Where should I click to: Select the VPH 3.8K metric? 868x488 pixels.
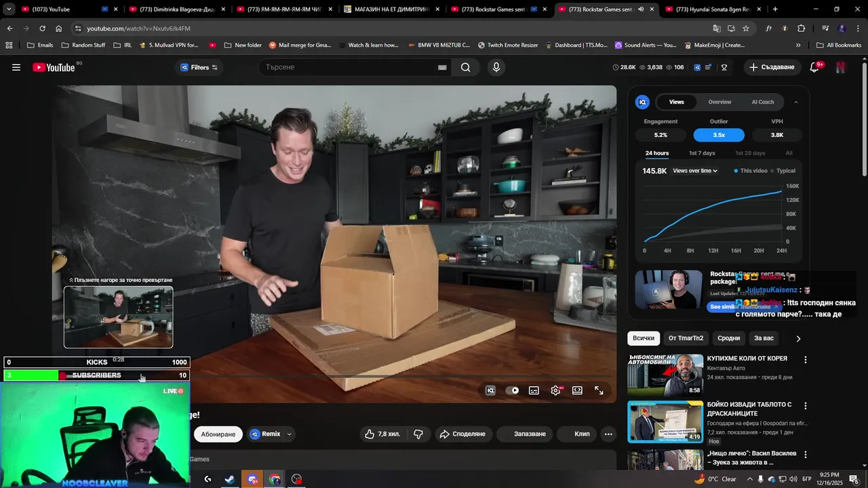[777, 135]
